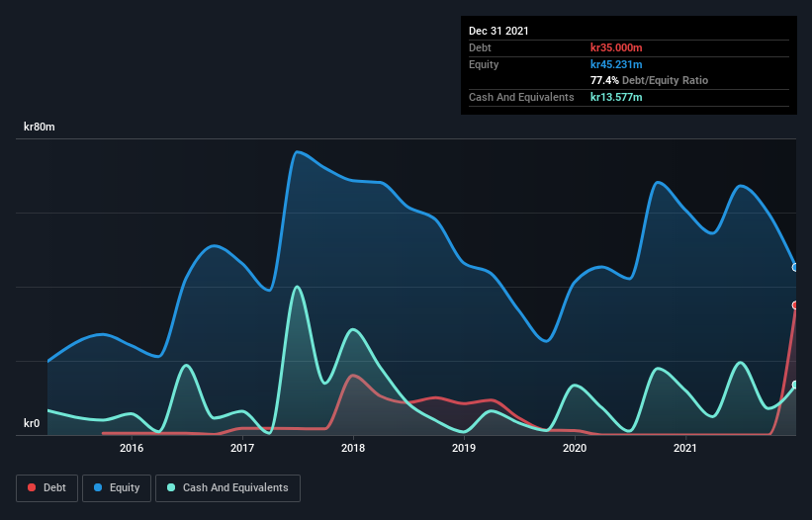Click the Dec 31 2021 tooltip date
This screenshot has height=520, width=812.
pos(498,31)
